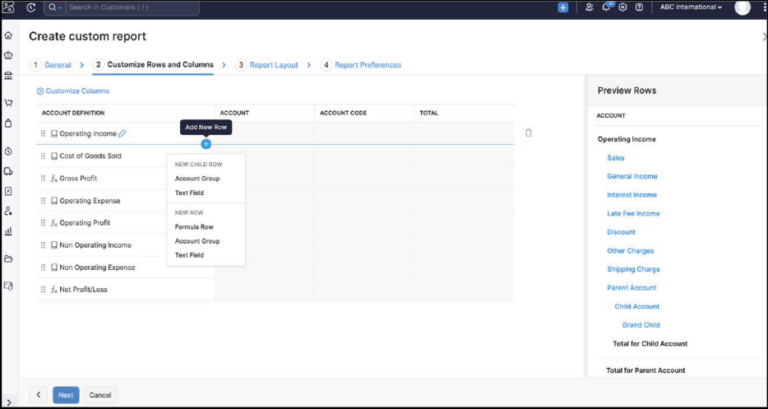Choose Text Field under New Child Row
768x409 pixels.
pos(189,193)
